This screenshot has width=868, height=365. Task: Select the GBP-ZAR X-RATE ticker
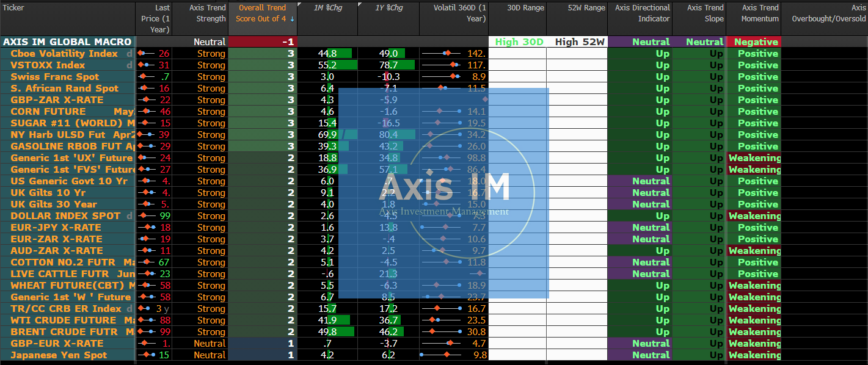57,100
